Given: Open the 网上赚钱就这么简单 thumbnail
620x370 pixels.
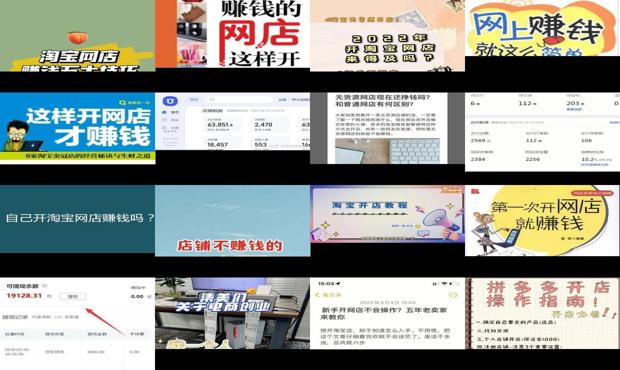Looking at the screenshot, I should tap(542, 28).
